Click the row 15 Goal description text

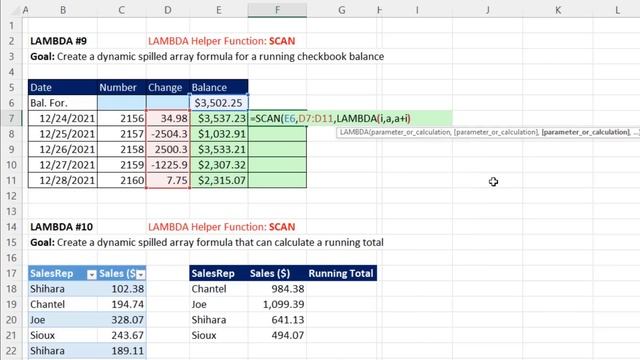207,242
